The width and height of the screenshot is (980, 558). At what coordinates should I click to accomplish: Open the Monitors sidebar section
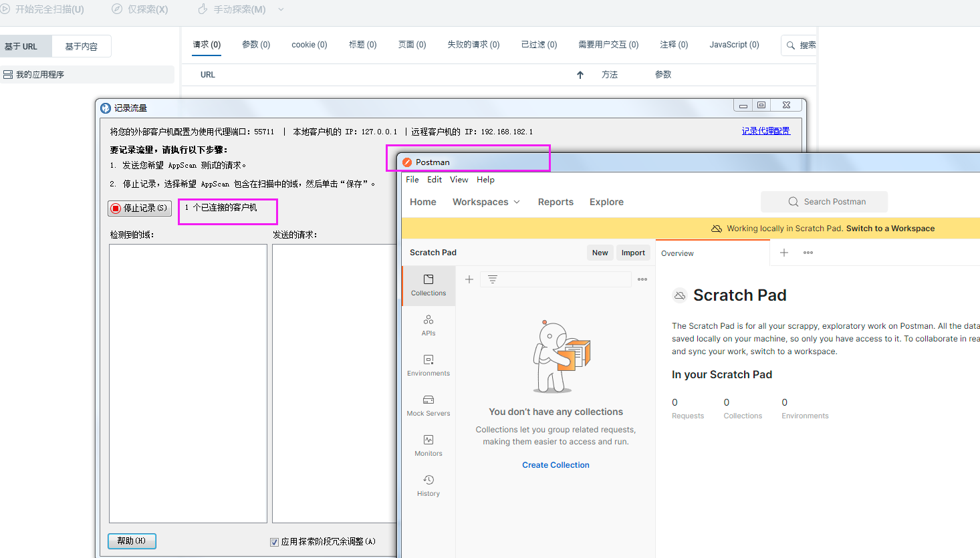(x=428, y=445)
